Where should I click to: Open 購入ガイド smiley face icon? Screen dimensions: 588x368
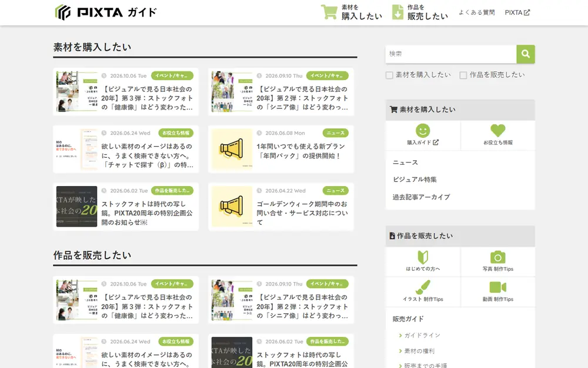(423, 131)
